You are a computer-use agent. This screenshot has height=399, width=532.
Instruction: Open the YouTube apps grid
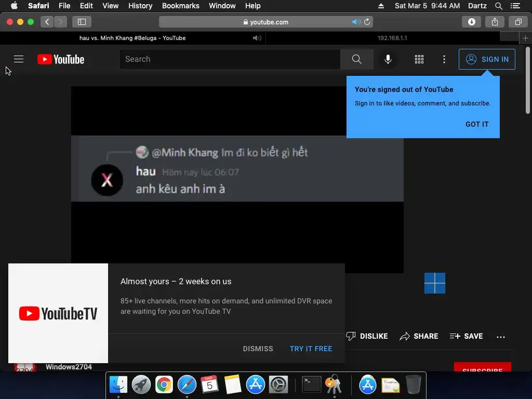point(419,59)
